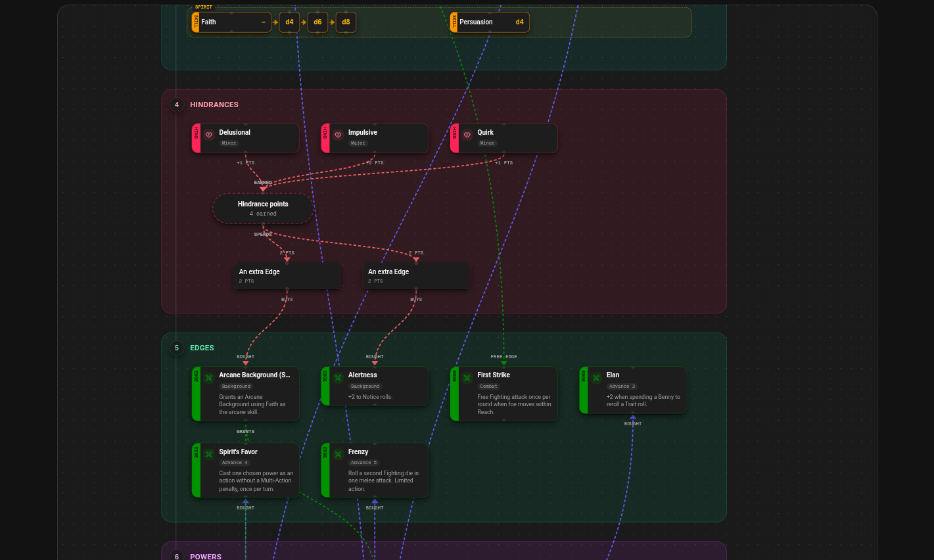Image resolution: width=934 pixels, height=560 pixels.
Task: Click the Persuasion d4 value
Action: tap(519, 22)
